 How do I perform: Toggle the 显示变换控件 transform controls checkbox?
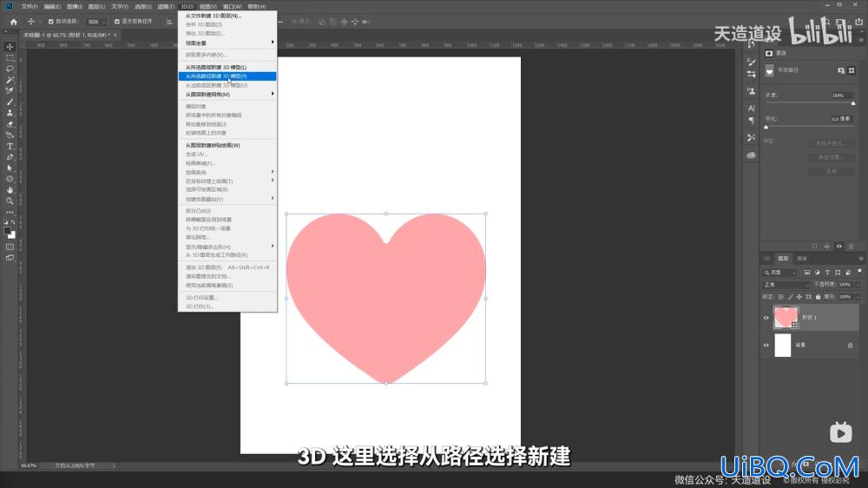117,22
